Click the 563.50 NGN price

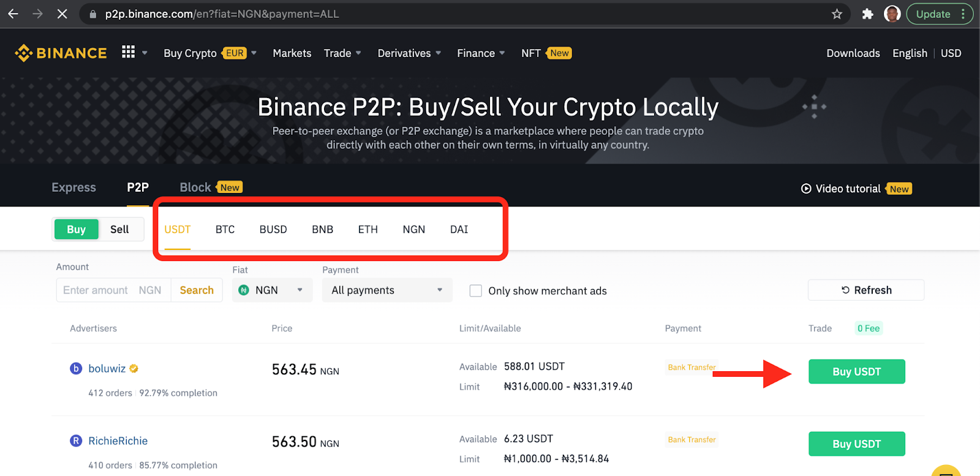(x=306, y=442)
